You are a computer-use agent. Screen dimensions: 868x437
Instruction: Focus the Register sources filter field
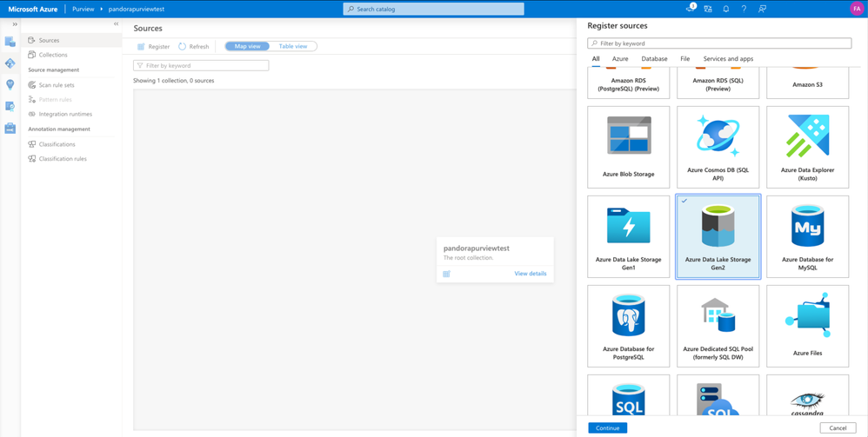coord(719,43)
